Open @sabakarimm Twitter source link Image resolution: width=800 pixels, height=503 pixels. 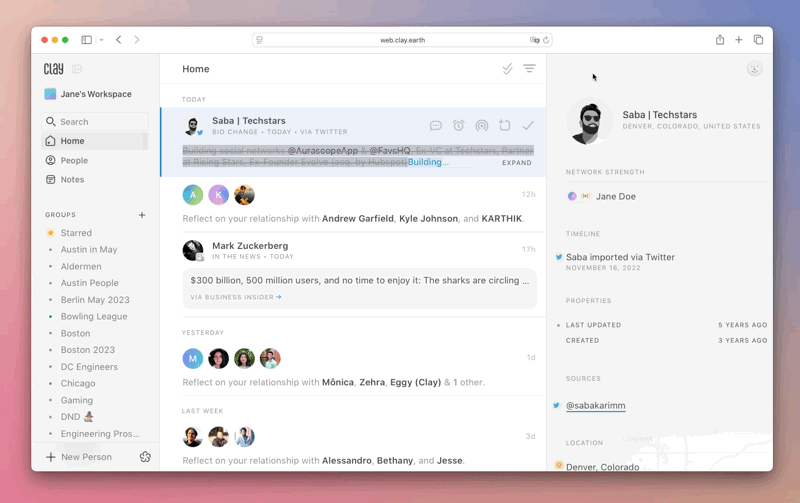tap(595, 406)
